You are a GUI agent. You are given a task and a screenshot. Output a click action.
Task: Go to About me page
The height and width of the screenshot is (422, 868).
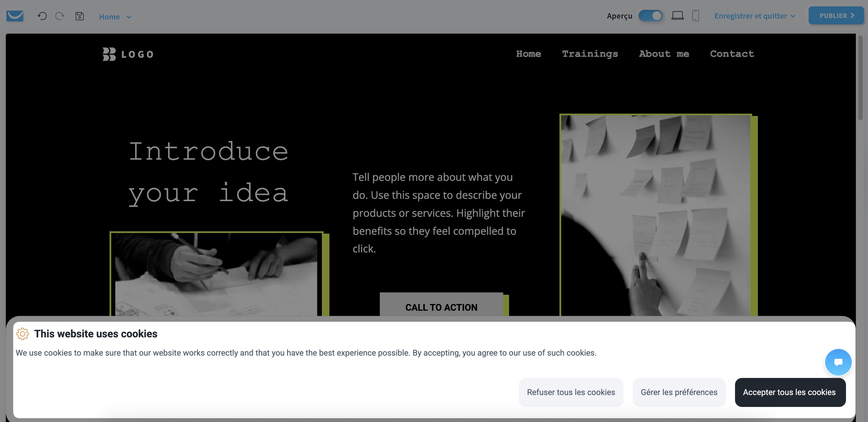(x=664, y=54)
